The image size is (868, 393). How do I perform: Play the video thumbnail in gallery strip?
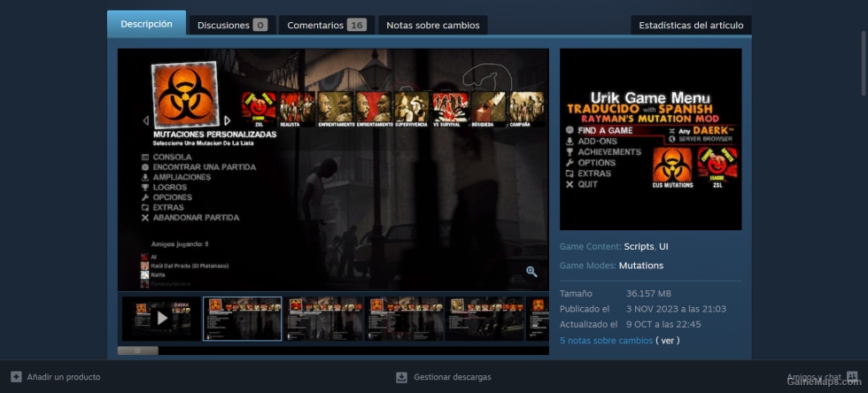coord(161,319)
